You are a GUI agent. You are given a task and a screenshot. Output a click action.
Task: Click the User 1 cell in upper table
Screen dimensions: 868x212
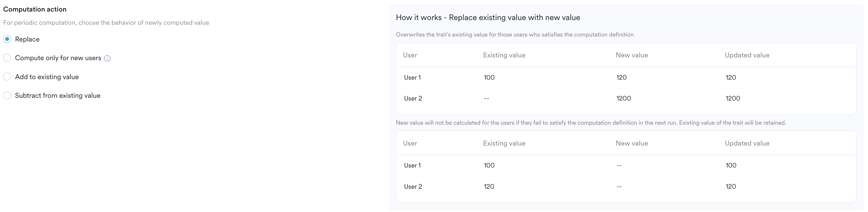coord(412,77)
